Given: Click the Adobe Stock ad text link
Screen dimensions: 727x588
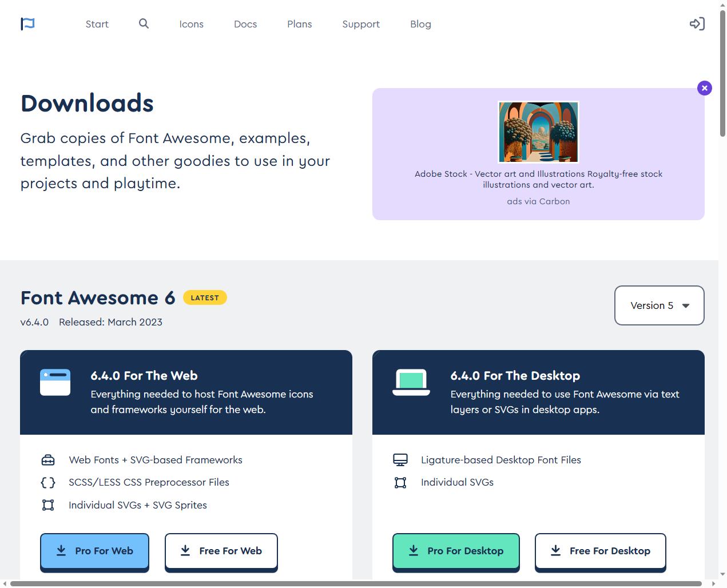Looking at the screenshot, I should [x=538, y=179].
